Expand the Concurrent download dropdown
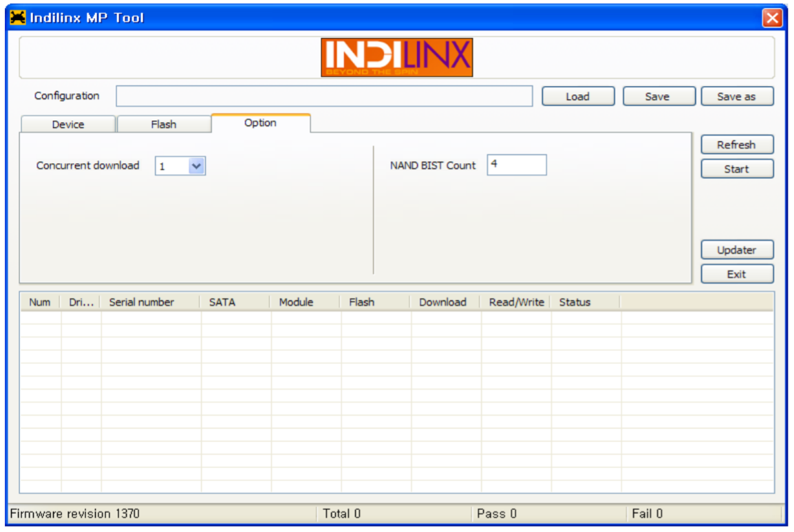Image resolution: width=794 pixels, height=532 pixels. [196, 166]
